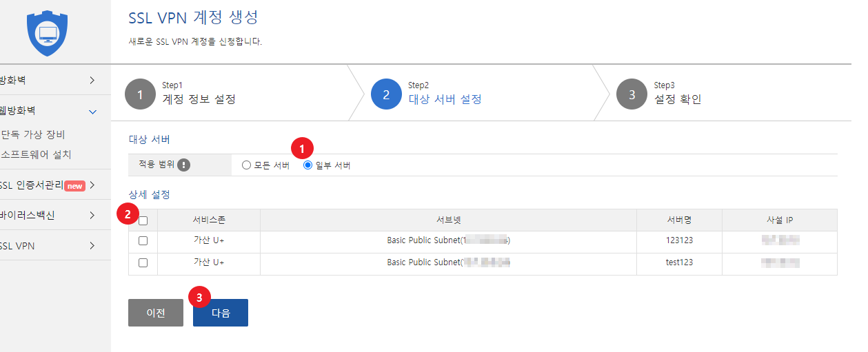Select the 모든 서버 radio button
Viewport: 868px width, 352px height.
click(x=246, y=165)
